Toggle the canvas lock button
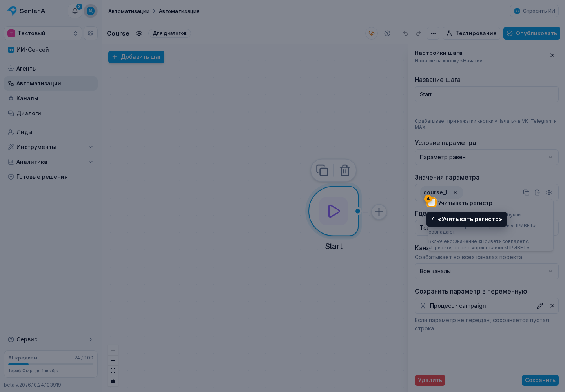Viewport: 565px width, 392px height. [113, 381]
